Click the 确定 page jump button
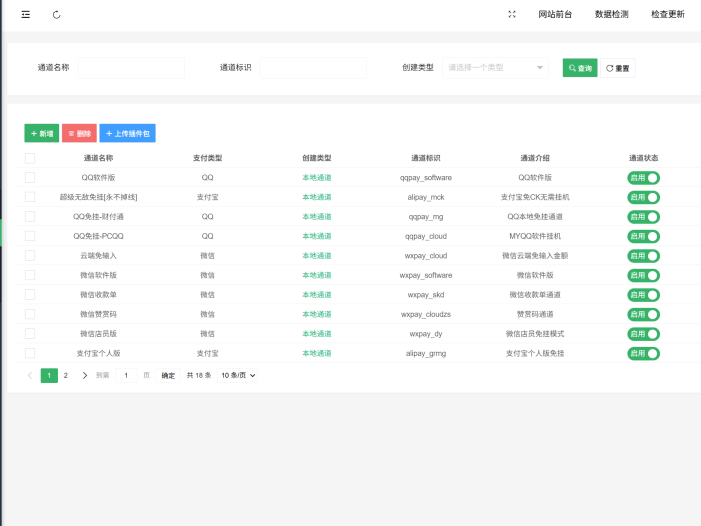The width and height of the screenshot is (701, 526). [x=168, y=375]
